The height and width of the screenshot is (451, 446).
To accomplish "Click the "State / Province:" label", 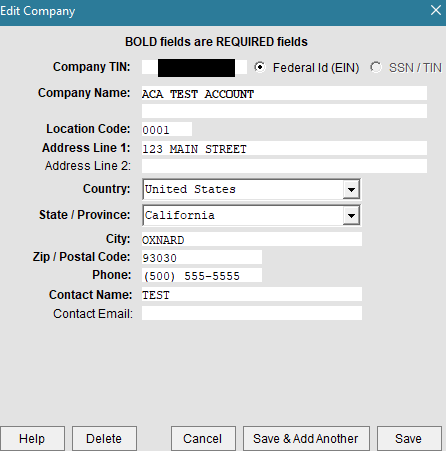I will [85, 215].
